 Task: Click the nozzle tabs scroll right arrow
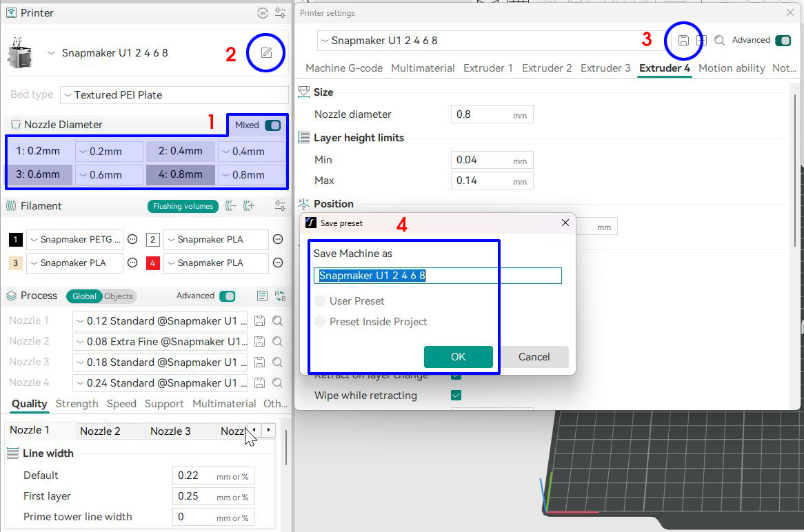tap(268, 430)
